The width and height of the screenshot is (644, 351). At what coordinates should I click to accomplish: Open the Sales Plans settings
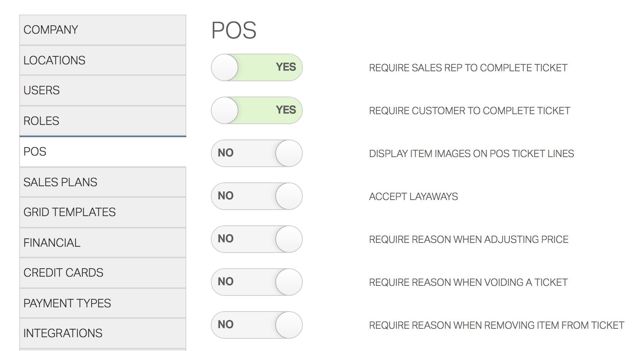(x=102, y=182)
